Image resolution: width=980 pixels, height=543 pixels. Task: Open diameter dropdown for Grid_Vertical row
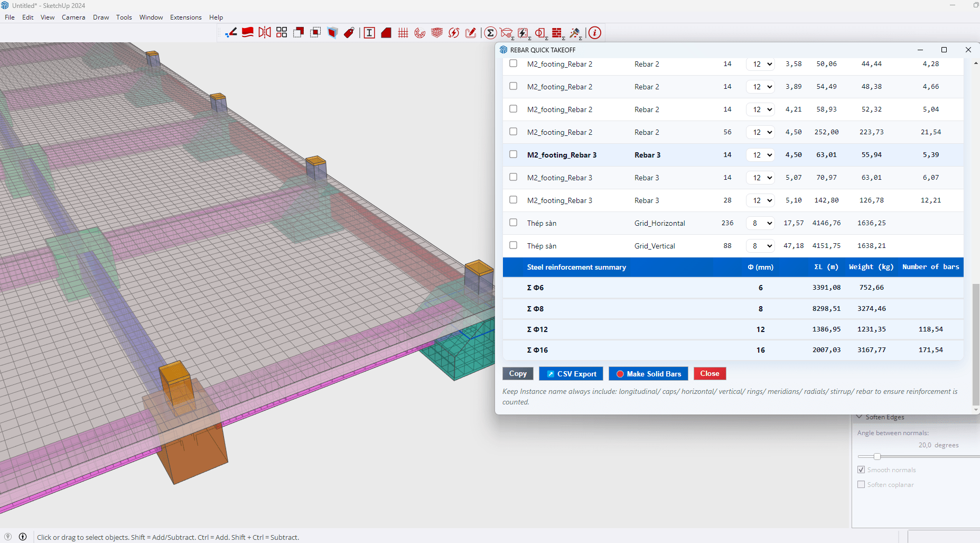[760, 246]
